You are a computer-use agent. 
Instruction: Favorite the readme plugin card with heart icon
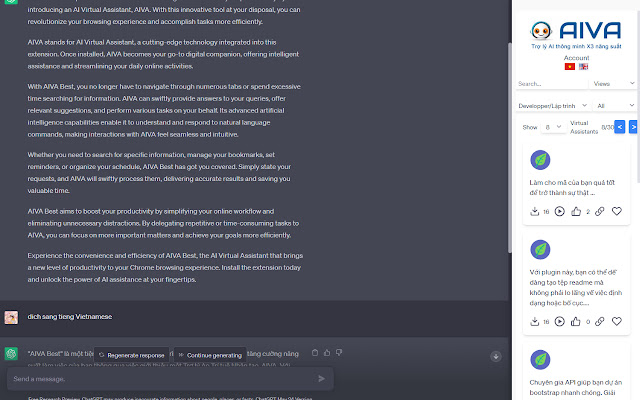coord(617,321)
